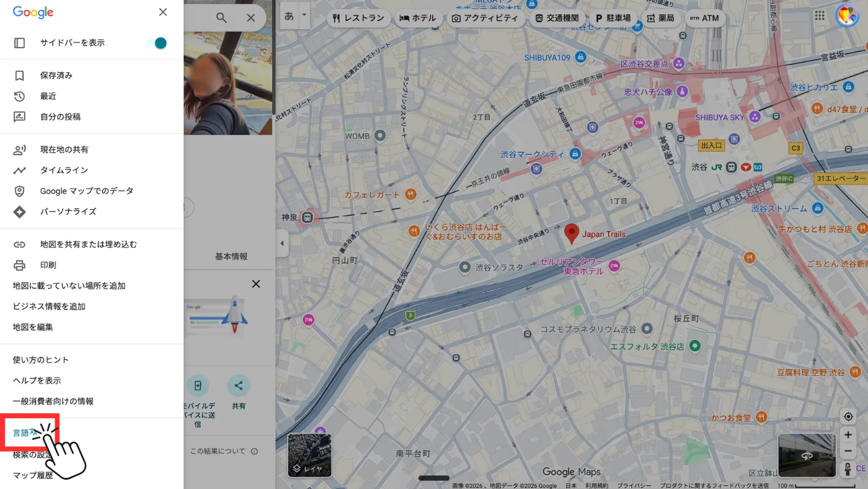
Task: Click the Japan Trails red map pin
Action: (x=572, y=233)
